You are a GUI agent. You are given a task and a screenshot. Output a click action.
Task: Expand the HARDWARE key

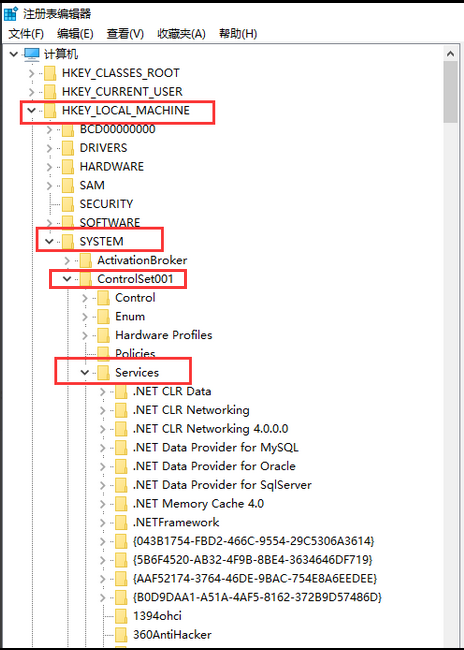point(49,167)
